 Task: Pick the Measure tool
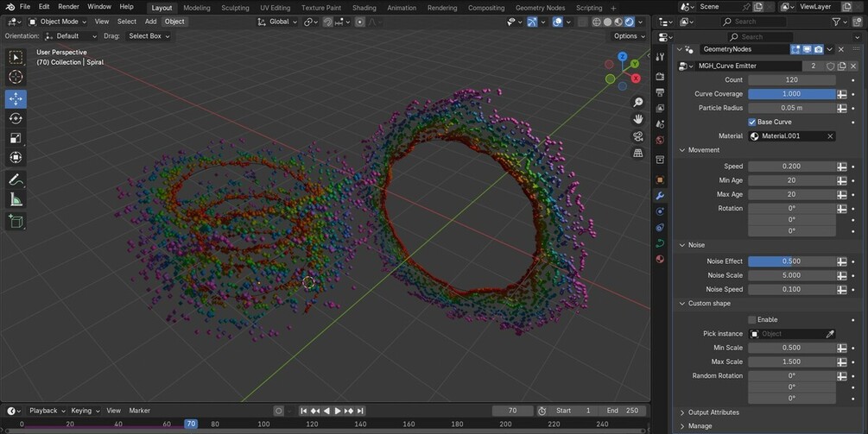(16, 199)
